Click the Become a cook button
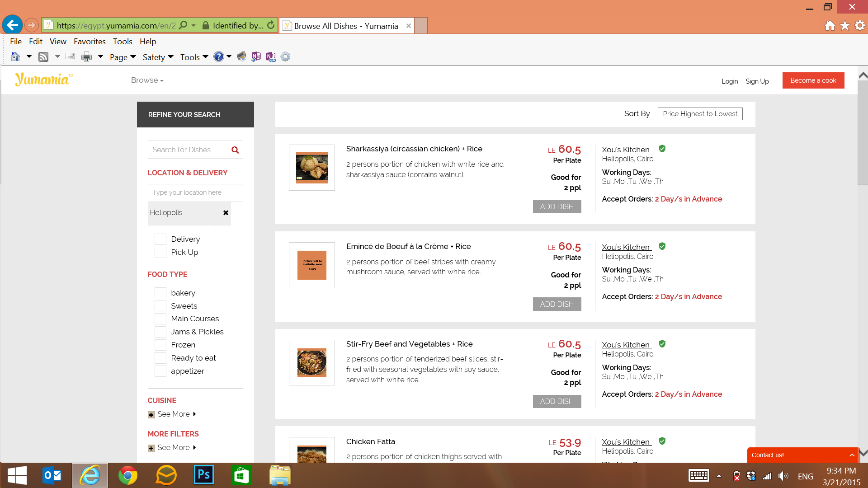868x488 pixels. tap(813, 80)
